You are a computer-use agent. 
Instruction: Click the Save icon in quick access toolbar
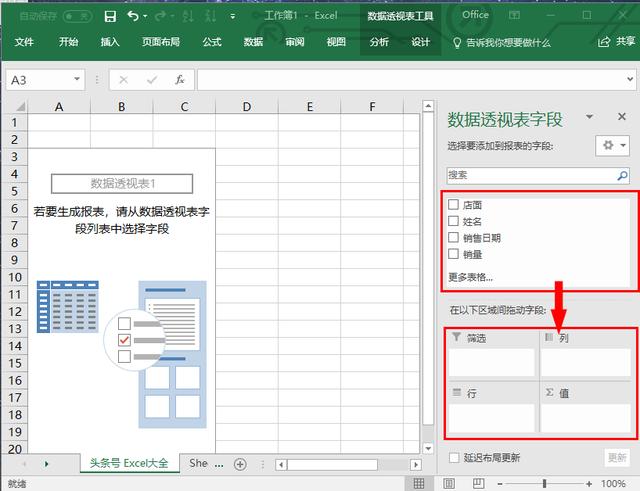[x=109, y=16]
